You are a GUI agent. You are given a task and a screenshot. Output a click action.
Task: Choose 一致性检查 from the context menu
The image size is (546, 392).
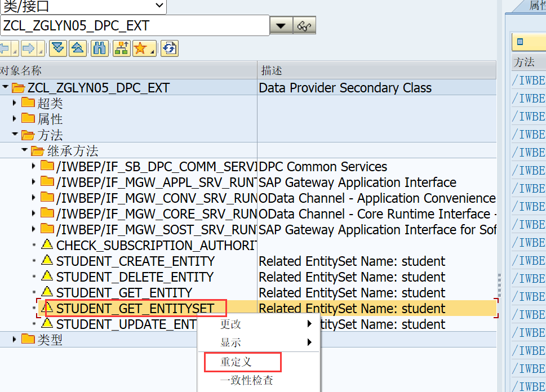coord(259,380)
